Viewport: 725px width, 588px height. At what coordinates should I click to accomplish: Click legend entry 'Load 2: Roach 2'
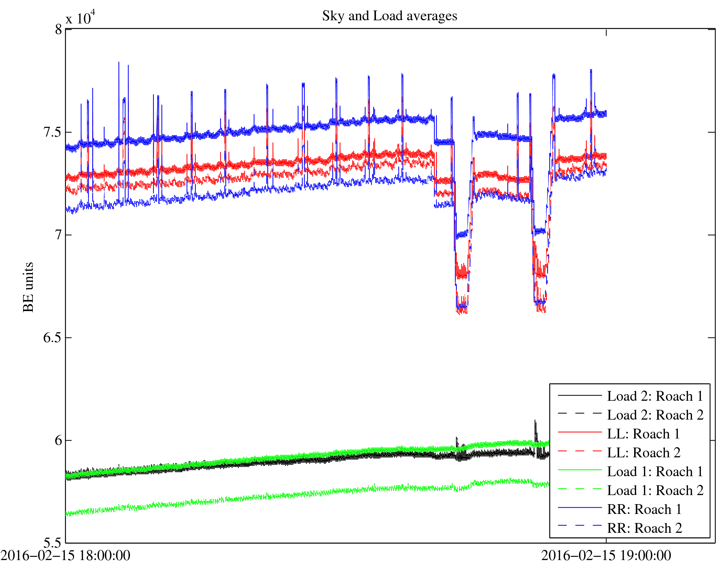pyautogui.click(x=655, y=415)
